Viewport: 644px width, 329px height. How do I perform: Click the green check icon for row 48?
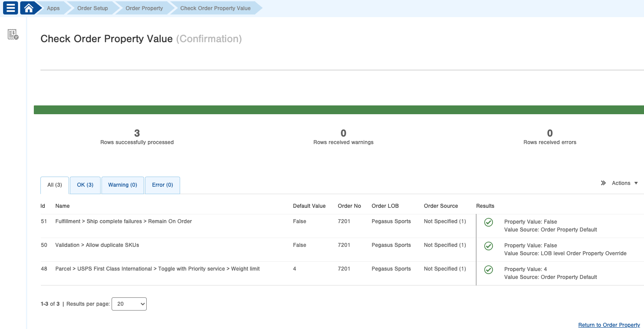point(488,270)
